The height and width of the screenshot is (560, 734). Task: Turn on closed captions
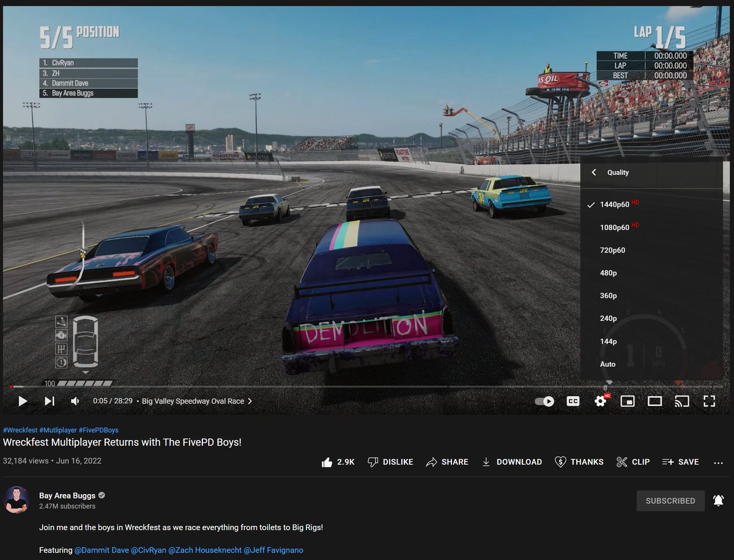[x=573, y=401]
